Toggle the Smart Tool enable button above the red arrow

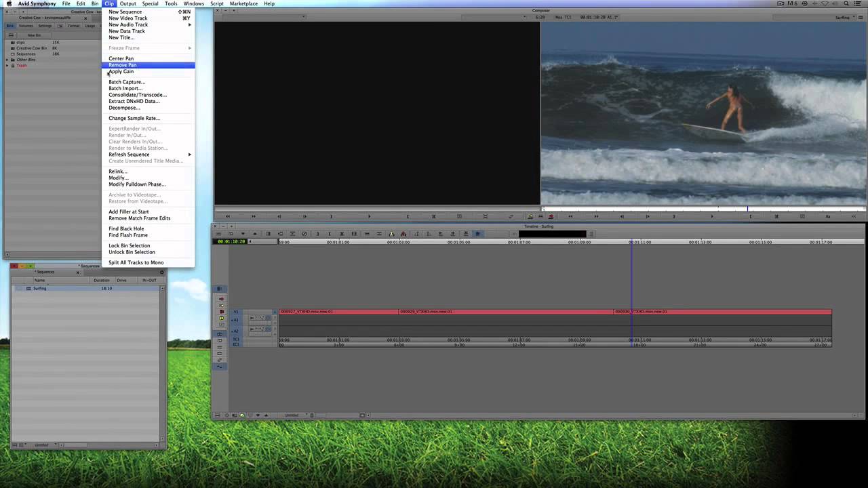coord(219,289)
